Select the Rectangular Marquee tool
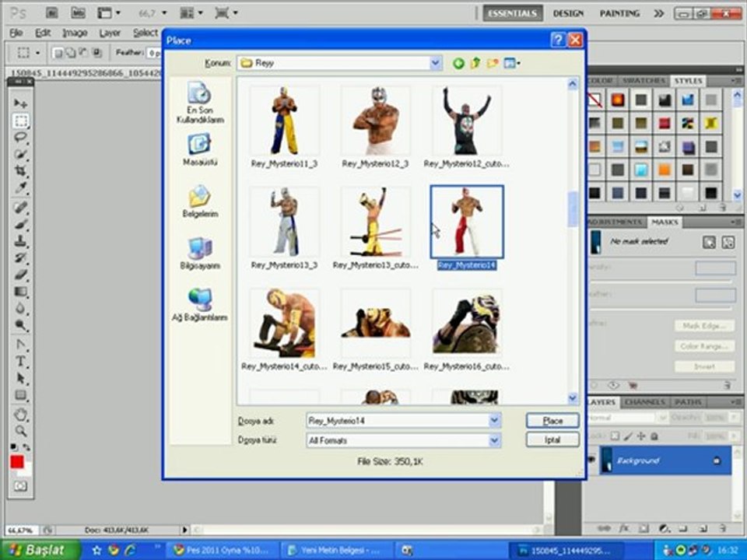Image resolution: width=747 pixels, height=560 pixels. (20, 121)
